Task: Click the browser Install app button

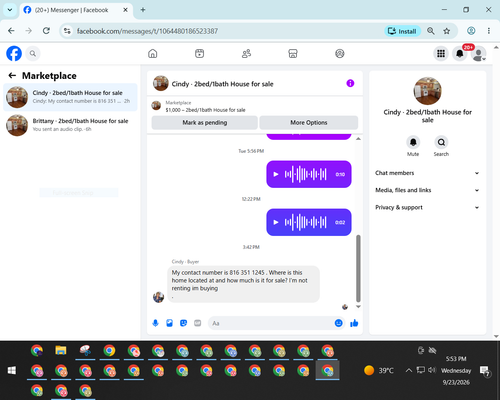Action: coord(402,31)
